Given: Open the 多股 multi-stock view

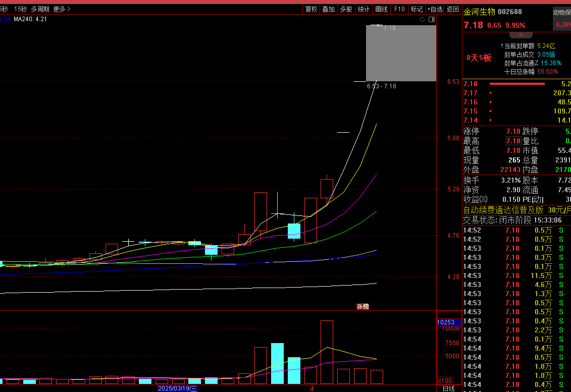Looking at the screenshot, I should coord(346,9).
